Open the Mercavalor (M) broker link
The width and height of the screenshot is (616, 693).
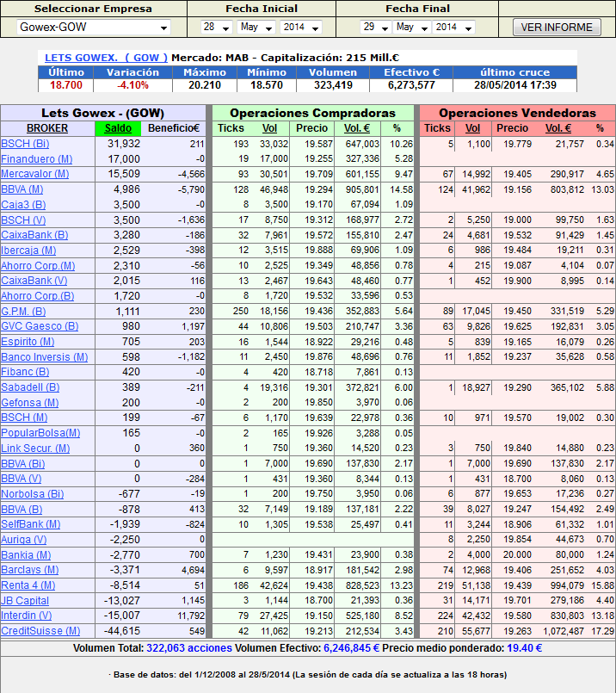35,174
